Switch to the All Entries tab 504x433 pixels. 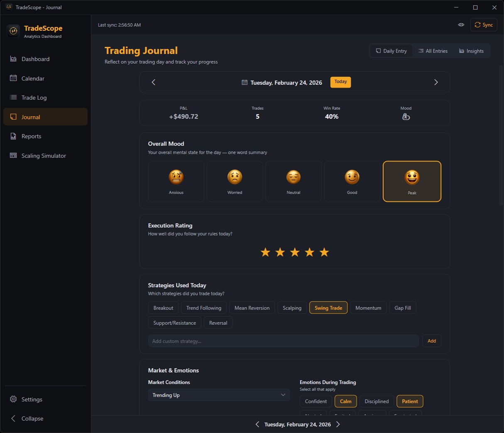click(x=433, y=51)
